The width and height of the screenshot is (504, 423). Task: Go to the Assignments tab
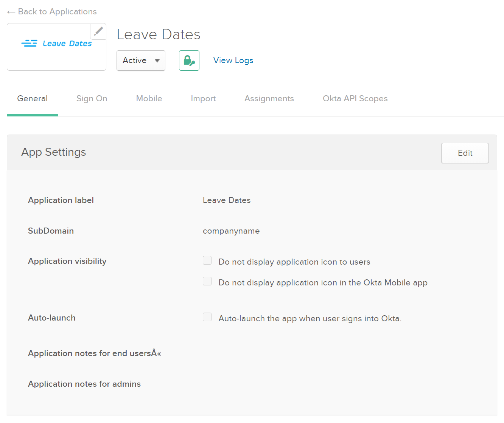[x=269, y=99]
